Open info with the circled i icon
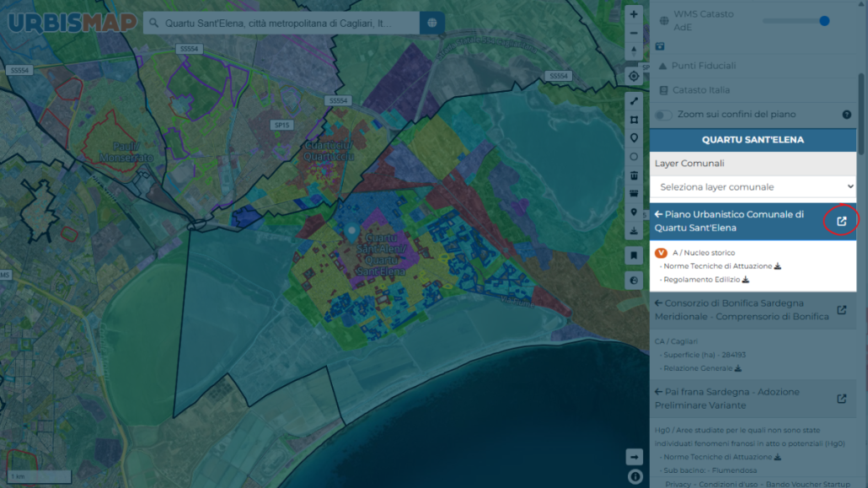The image size is (868, 488). coord(635,476)
